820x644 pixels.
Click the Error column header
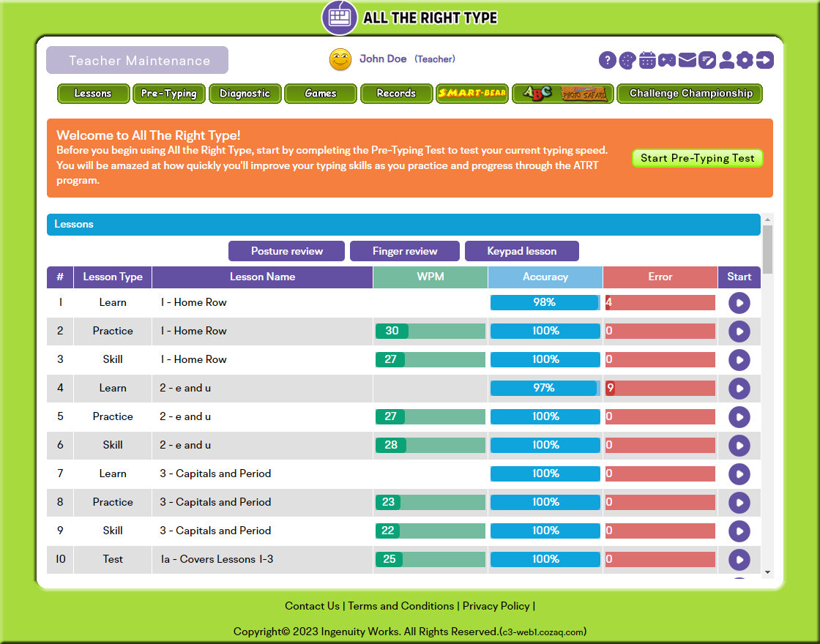660,277
